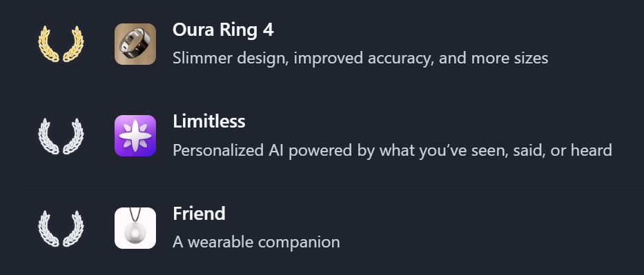This screenshot has width=644, height=275.
Task: Open the Oura Ring 4 title link
Action: (223, 30)
